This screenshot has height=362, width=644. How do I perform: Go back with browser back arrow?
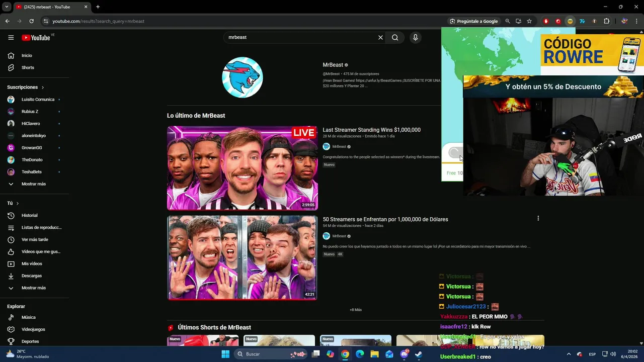[7, 21]
